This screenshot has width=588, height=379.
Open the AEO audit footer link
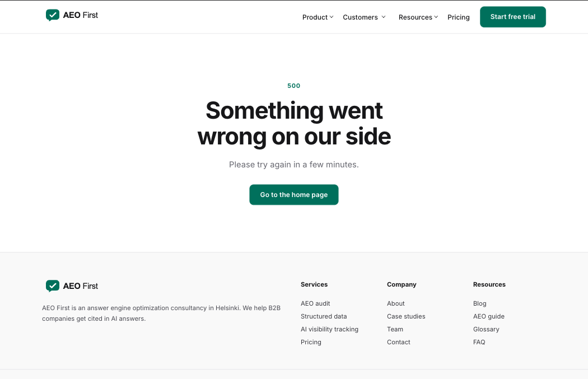pos(315,303)
